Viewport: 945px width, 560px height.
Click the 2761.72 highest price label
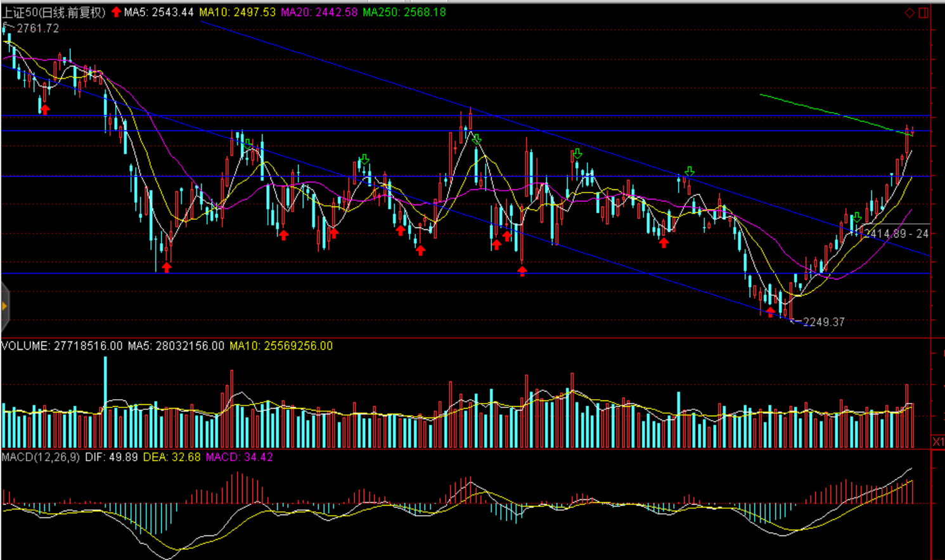(37, 29)
